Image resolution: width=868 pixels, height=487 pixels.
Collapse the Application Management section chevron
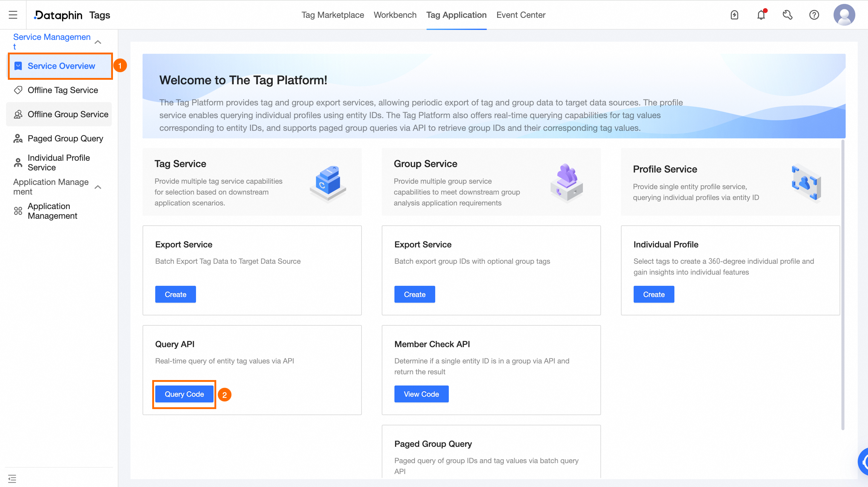(x=98, y=187)
